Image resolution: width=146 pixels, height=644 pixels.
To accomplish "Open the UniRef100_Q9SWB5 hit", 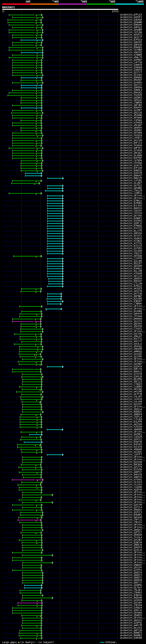I will coord(131,30).
